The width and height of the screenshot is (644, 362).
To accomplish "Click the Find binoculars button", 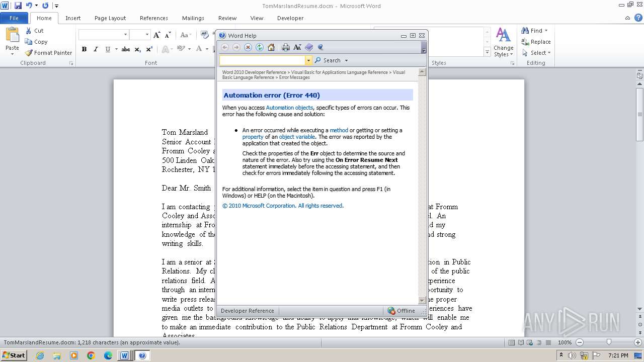I will click(534, 31).
